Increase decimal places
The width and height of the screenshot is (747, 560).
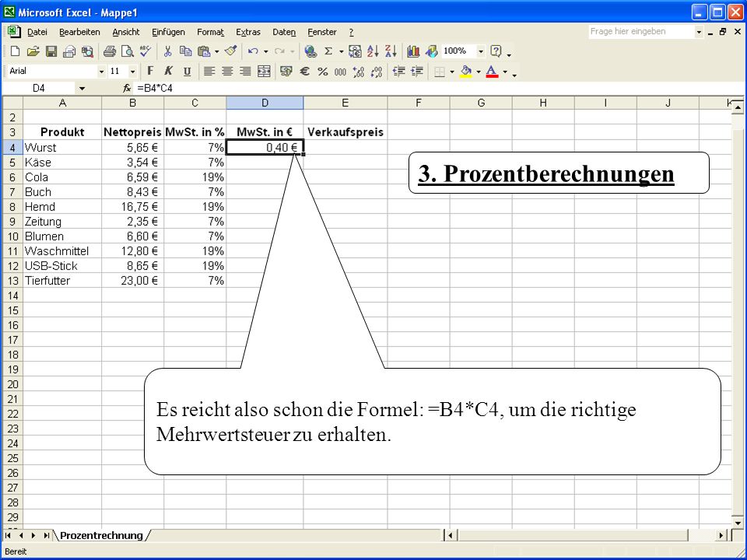358,72
